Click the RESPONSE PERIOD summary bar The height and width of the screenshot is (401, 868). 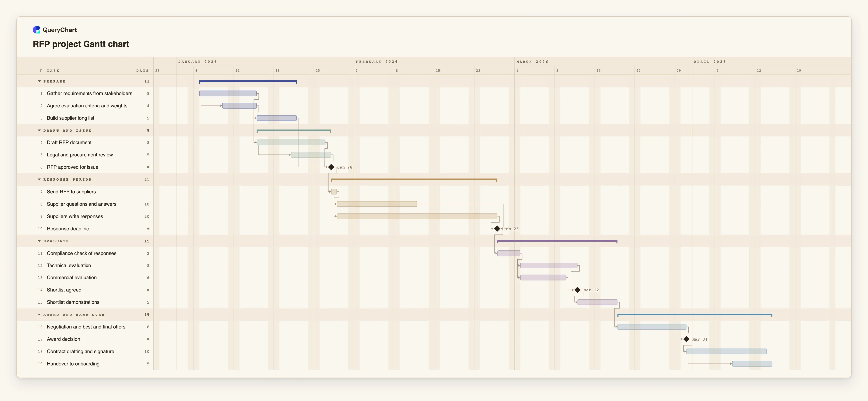coord(414,180)
